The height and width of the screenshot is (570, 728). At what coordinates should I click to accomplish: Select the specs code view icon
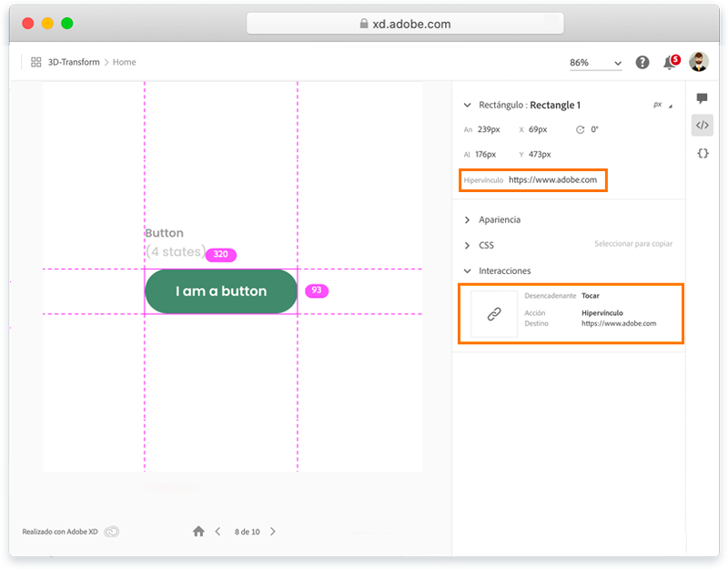click(x=703, y=126)
